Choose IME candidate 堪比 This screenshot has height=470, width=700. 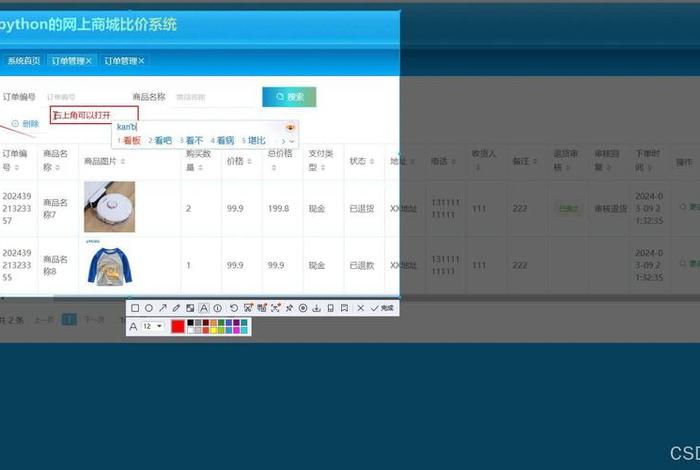tap(254, 141)
